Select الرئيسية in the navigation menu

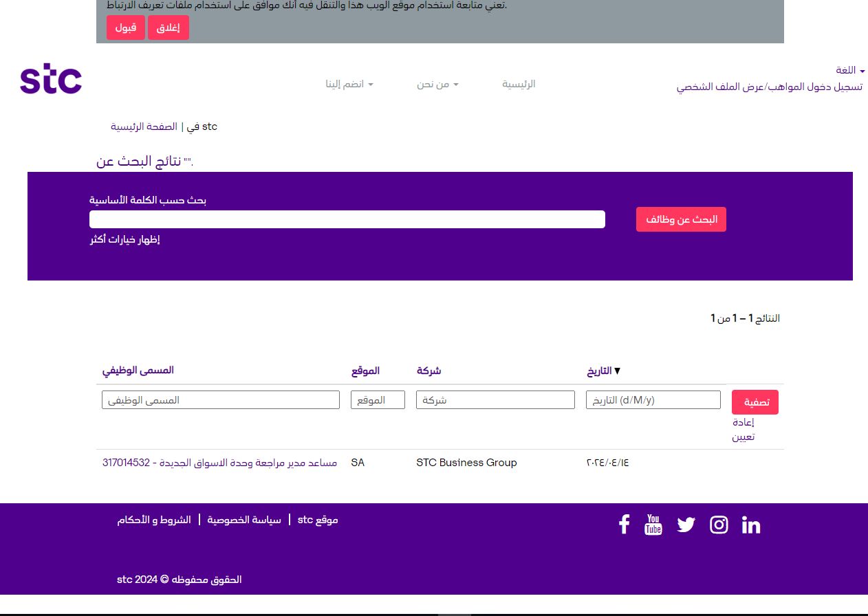[519, 84]
